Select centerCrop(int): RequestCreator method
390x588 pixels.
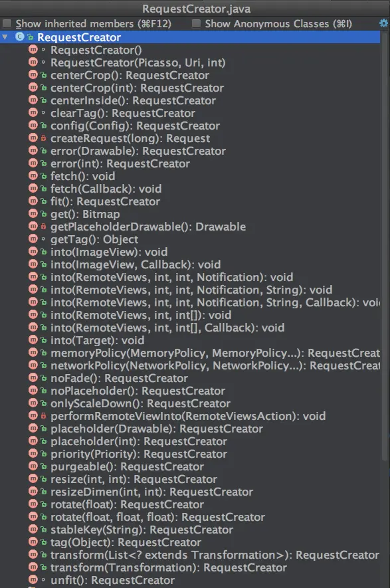[x=138, y=88]
